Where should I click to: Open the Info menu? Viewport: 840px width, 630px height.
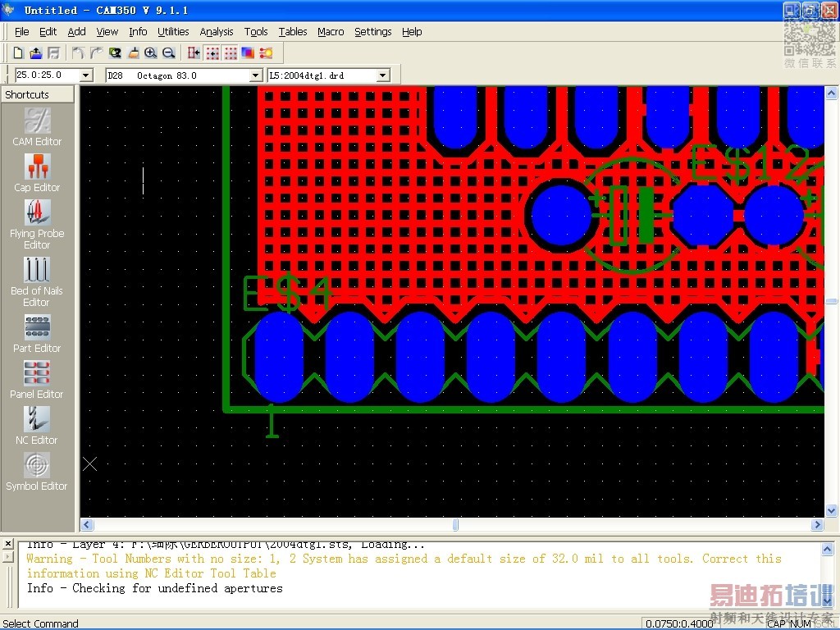[138, 32]
